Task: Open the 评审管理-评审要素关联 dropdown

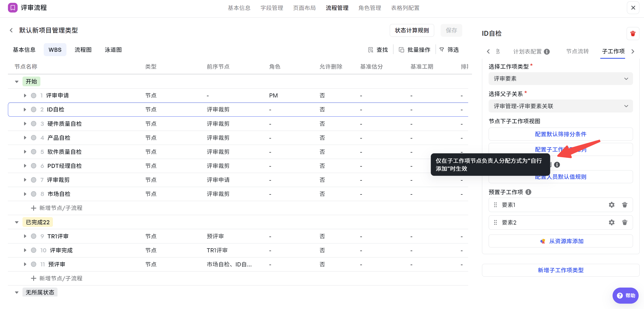Action: coord(561,106)
